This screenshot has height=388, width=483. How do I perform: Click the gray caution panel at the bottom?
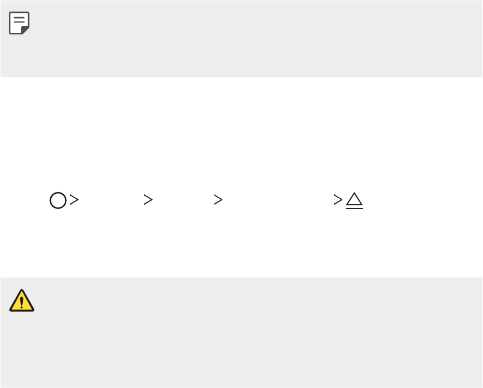[241, 332]
